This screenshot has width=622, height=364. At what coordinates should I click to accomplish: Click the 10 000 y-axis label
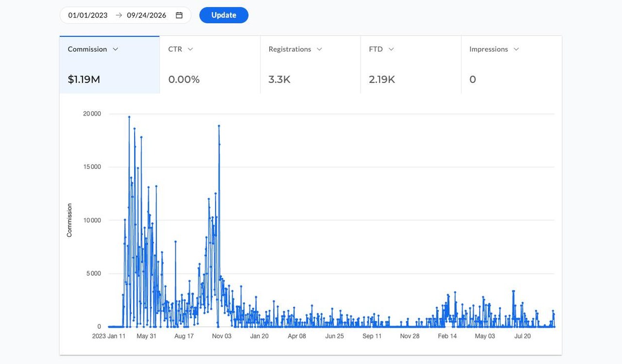pos(92,220)
